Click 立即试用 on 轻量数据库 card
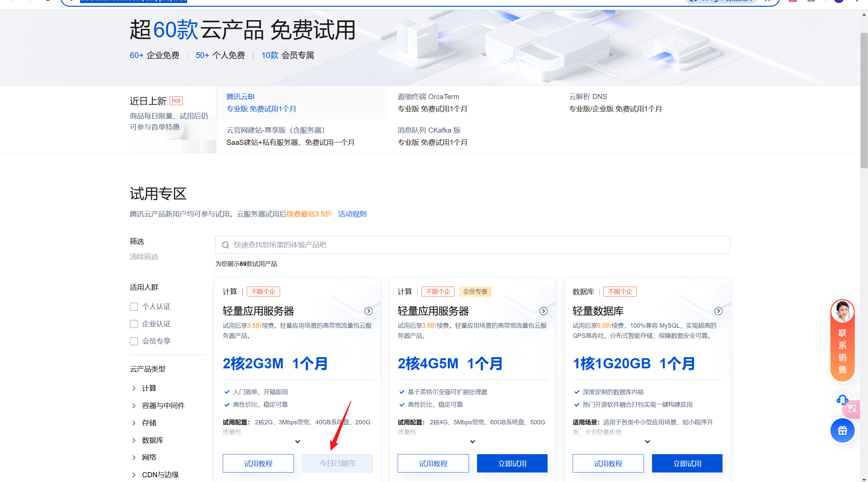 coord(687,463)
